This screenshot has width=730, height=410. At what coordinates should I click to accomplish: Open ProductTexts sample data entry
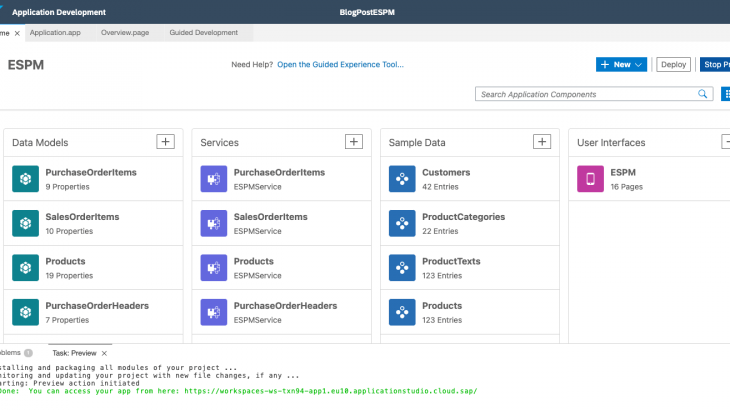(x=470, y=268)
